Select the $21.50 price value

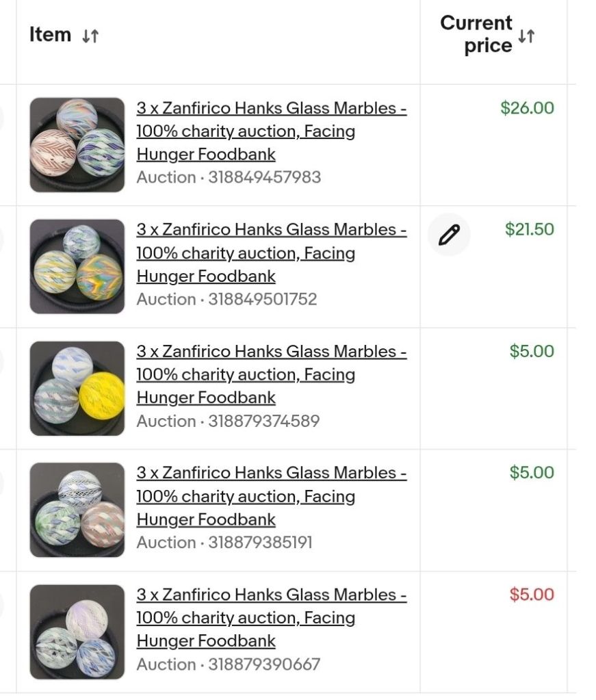[530, 229]
